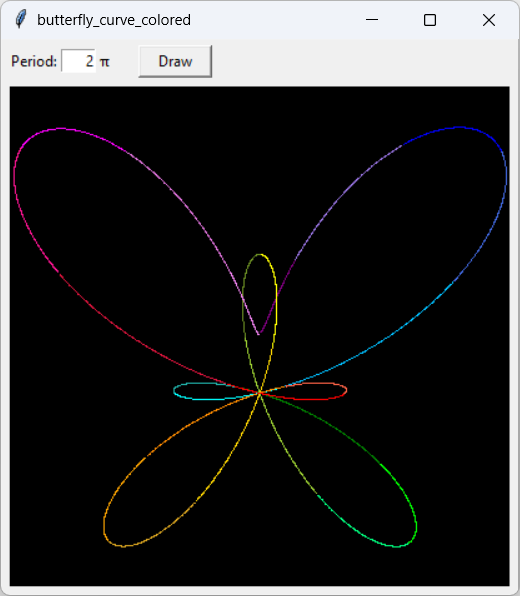Click the feather icon in the title bar
Viewport: 520px width, 596px height.
(21, 19)
